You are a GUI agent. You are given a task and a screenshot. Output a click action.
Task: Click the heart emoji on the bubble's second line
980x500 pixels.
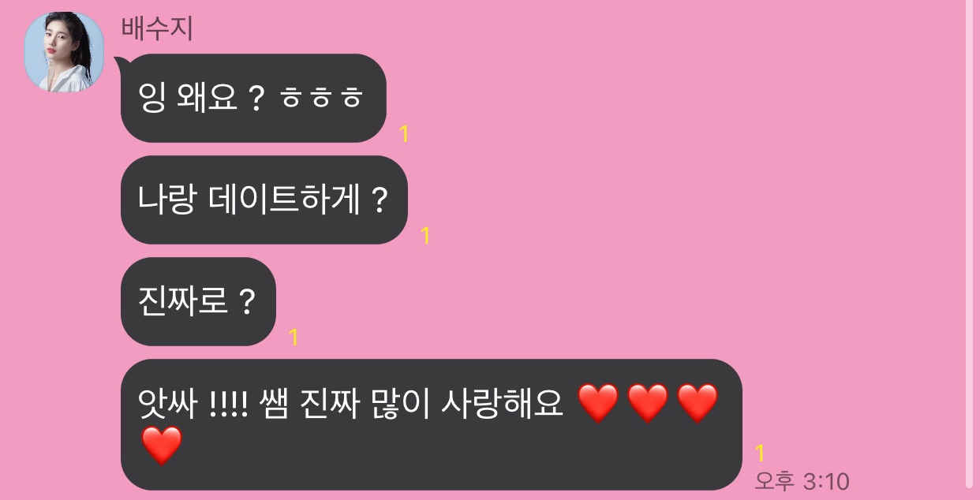(162, 446)
